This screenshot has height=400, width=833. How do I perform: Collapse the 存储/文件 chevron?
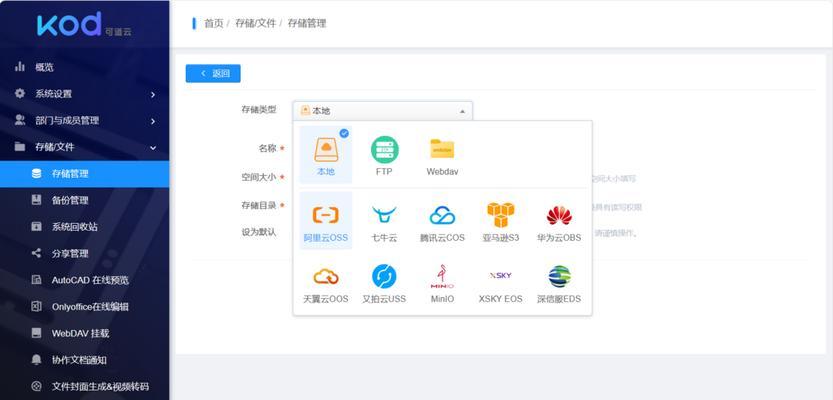tap(153, 148)
